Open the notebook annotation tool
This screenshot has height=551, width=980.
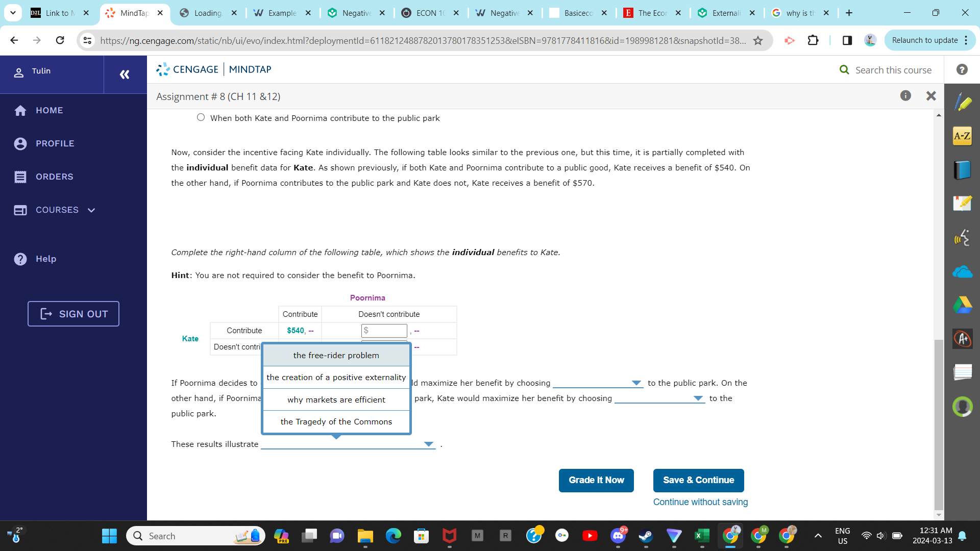click(x=963, y=203)
